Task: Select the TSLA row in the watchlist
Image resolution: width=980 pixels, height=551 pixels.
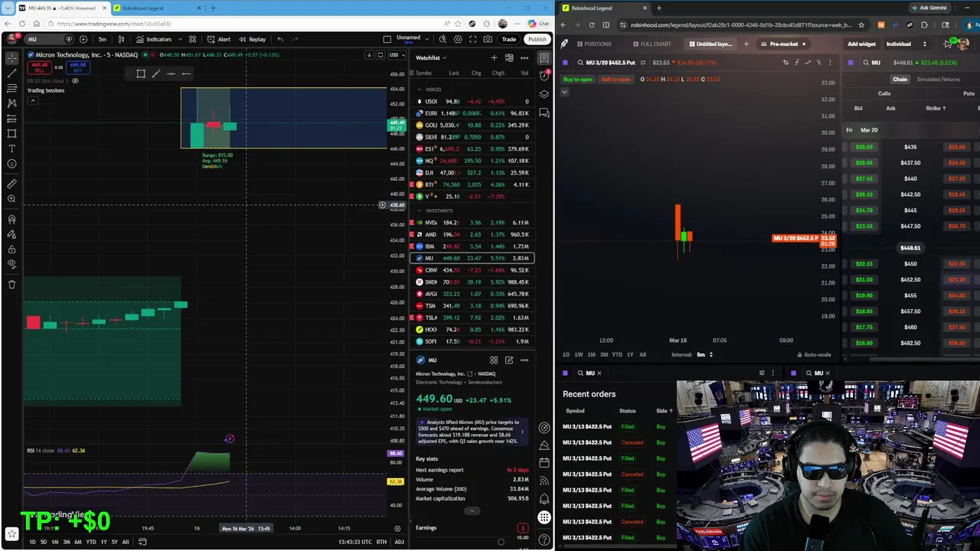Action: pyautogui.click(x=472, y=318)
